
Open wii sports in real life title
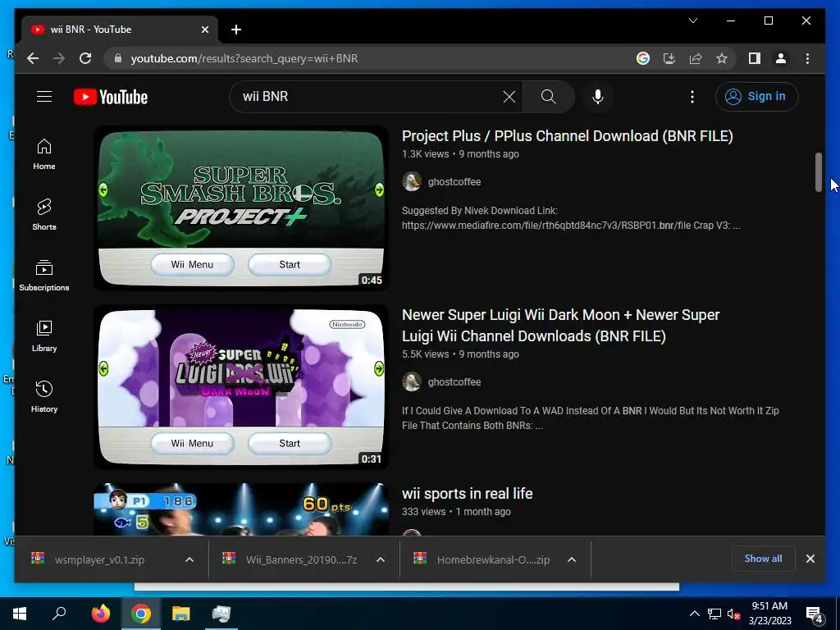click(x=467, y=493)
